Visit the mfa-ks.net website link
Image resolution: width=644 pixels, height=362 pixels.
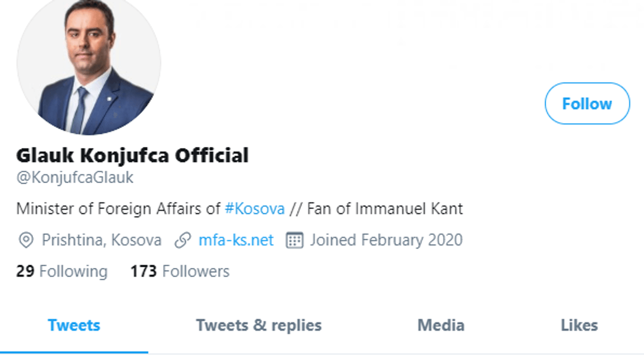pyautogui.click(x=236, y=240)
